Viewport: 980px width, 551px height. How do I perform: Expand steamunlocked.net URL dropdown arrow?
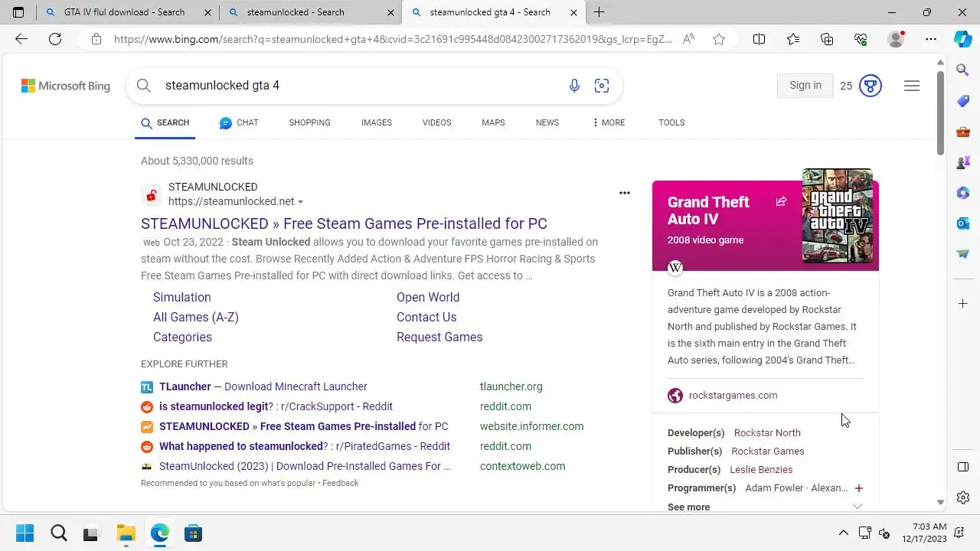coord(300,202)
